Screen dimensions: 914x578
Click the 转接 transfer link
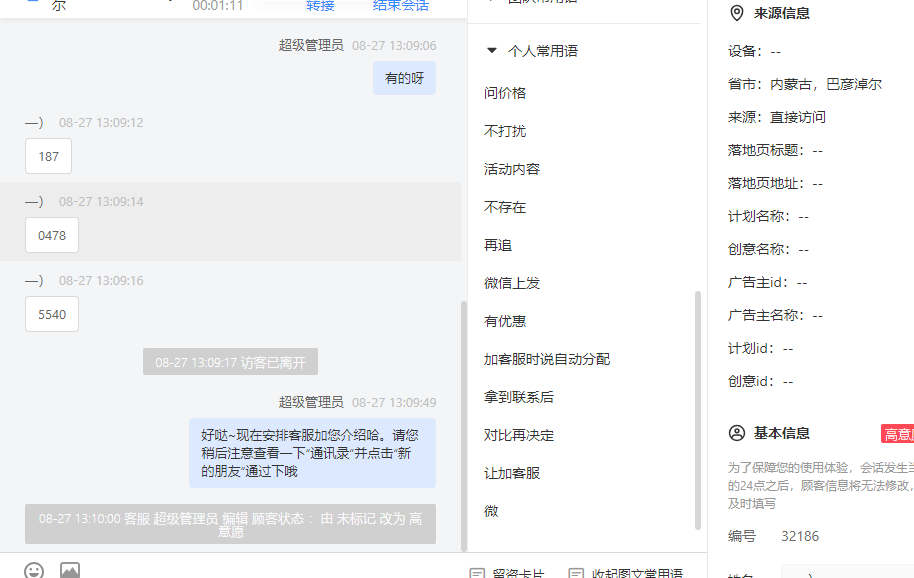pyautogui.click(x=321, y=6)
